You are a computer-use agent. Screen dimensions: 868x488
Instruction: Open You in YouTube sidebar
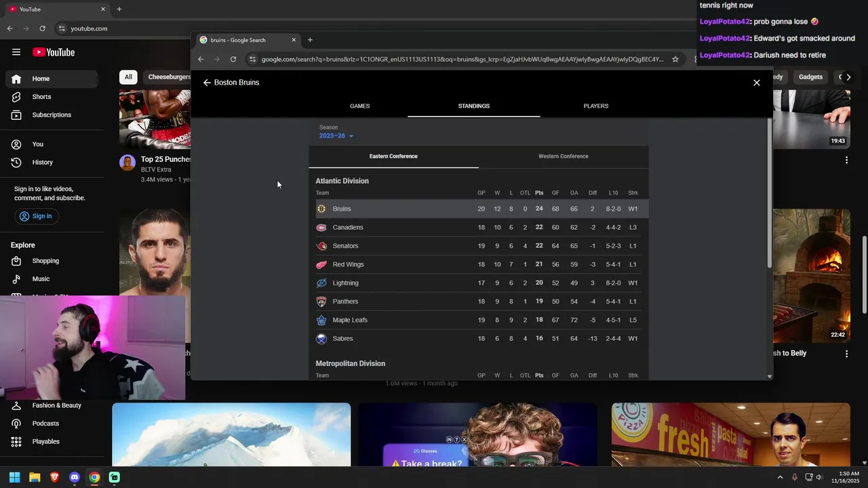point(52,144)
